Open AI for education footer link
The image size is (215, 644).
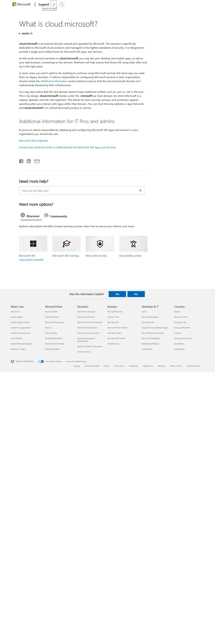point(84,352)
